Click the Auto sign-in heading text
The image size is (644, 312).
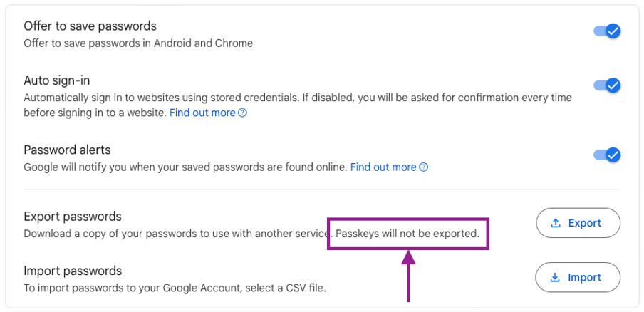[57, 80]
